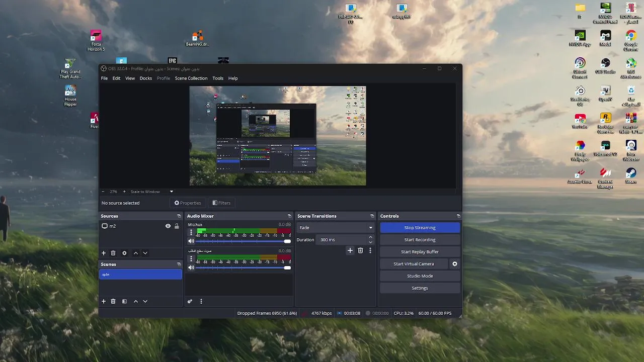Viewport: 644px width, 362px height.
Task: Open the Edit menu
Action: point(116,78)
